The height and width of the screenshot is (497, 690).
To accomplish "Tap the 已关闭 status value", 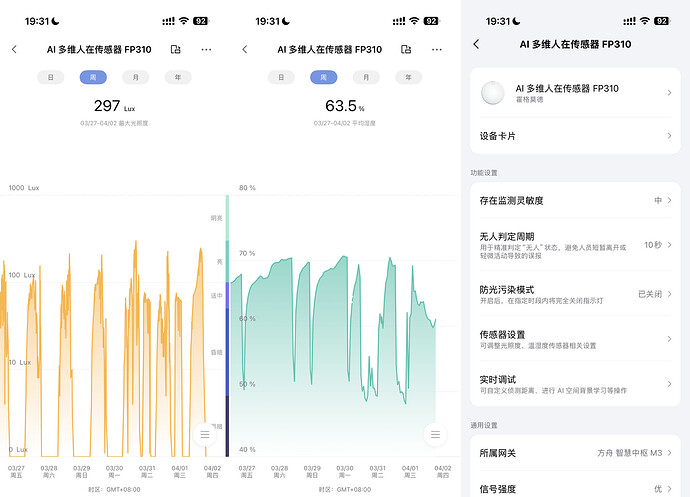I will (650, 294).
